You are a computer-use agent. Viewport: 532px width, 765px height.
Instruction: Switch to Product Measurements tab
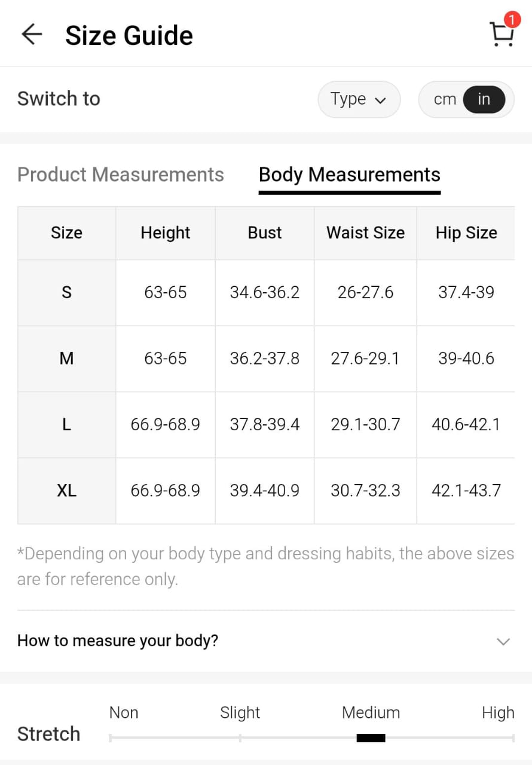(x=121, y=175)
